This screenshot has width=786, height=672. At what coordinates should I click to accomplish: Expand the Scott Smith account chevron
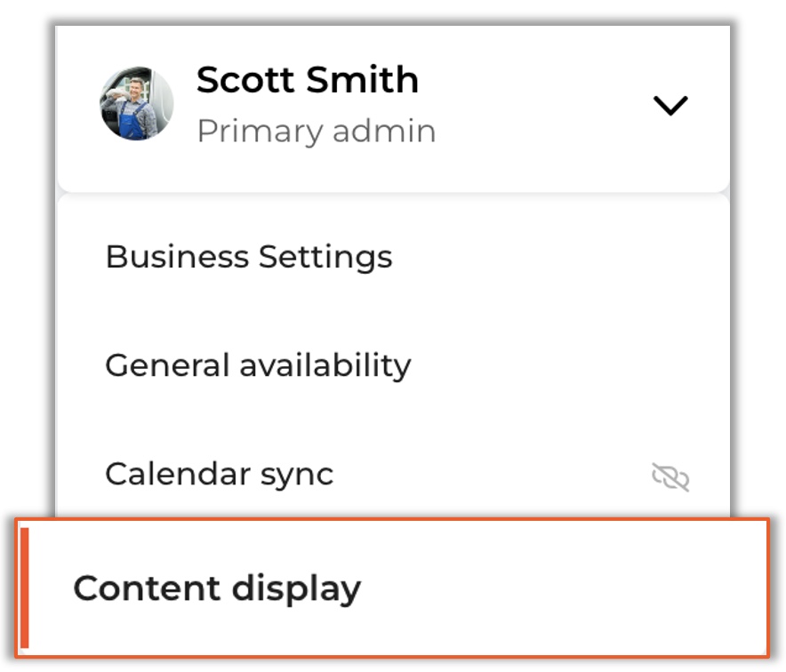[670, 105]
